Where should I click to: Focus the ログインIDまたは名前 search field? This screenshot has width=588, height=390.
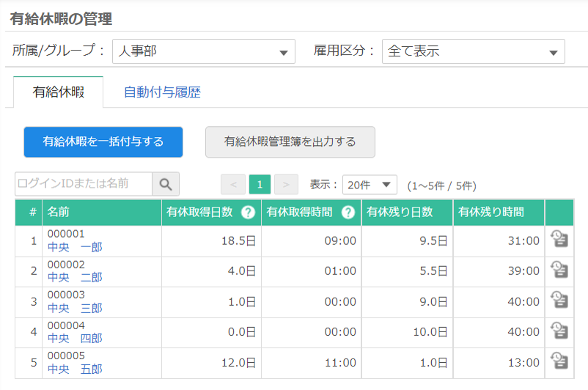pos(84,184)
